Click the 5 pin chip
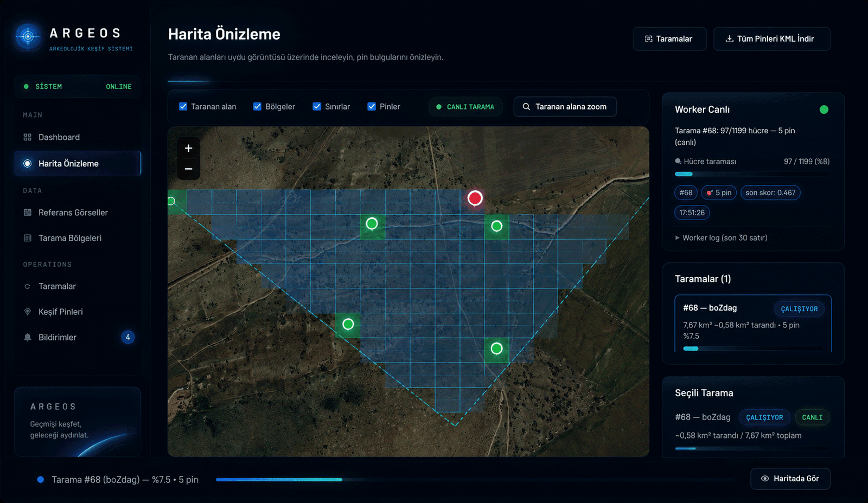The image size is (868, 503). (719, 192)
